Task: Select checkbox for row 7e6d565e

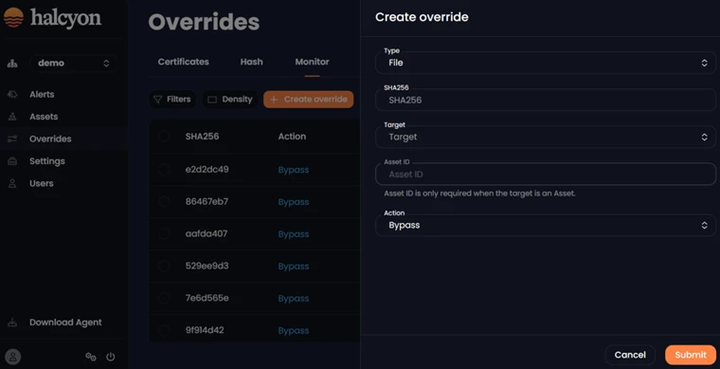Action: pyautogui.click(x=164, y=298)
